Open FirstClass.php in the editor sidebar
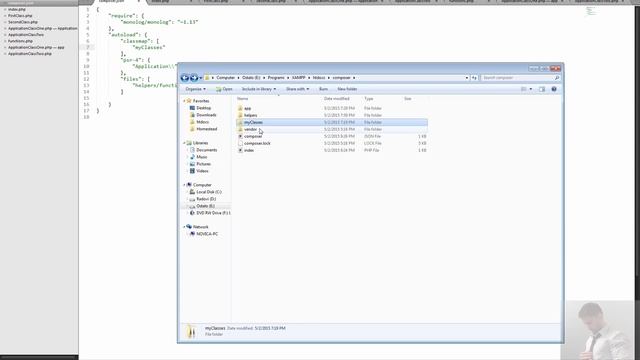This screenshot has height=360, width=640. pyautogui.click(x=20, y=16)
